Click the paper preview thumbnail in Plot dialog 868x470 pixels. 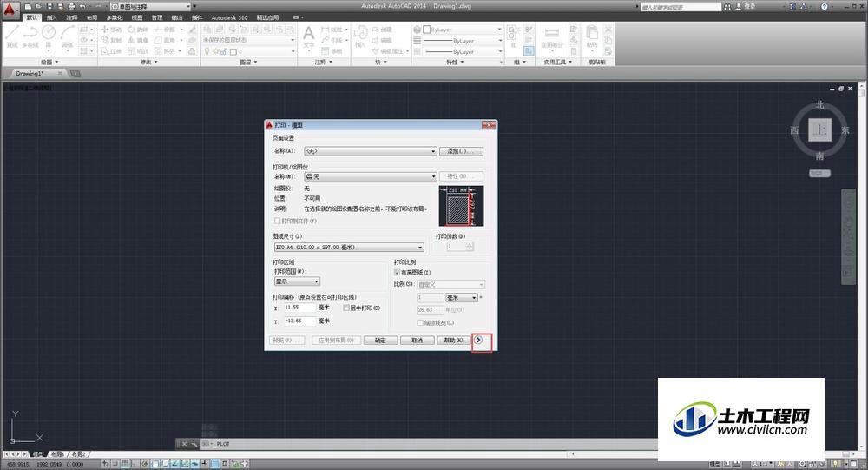(x=461, y=206)
